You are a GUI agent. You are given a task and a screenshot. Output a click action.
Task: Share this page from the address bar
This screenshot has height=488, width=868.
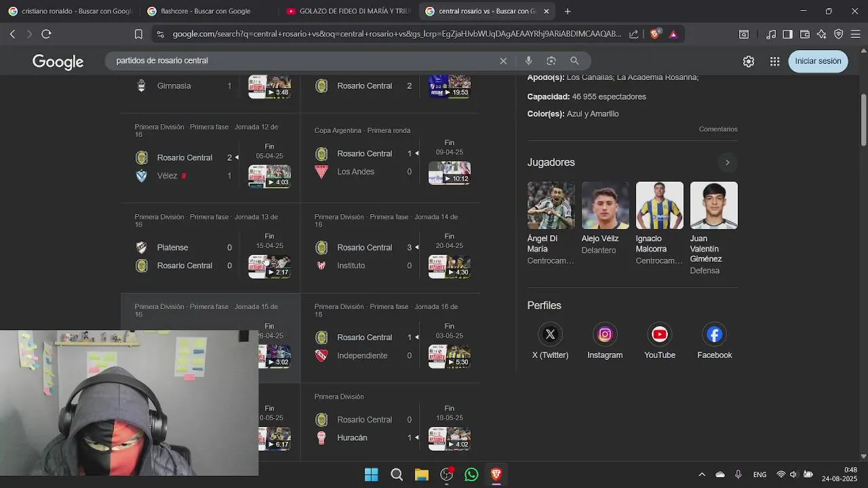tap(633, 34)
